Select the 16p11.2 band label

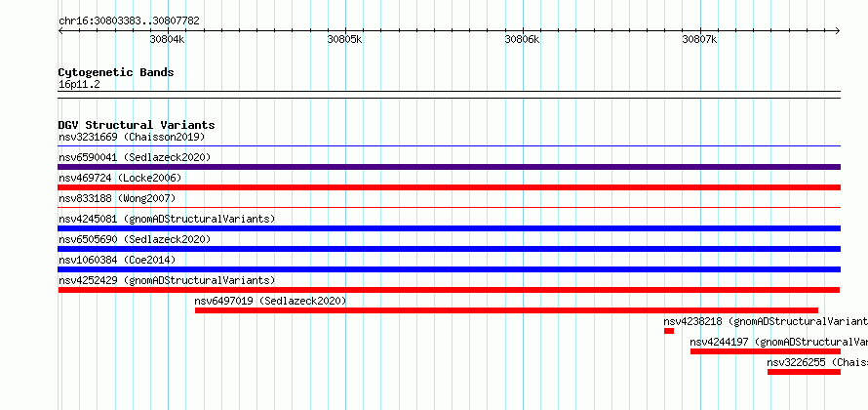coord(79,85)
